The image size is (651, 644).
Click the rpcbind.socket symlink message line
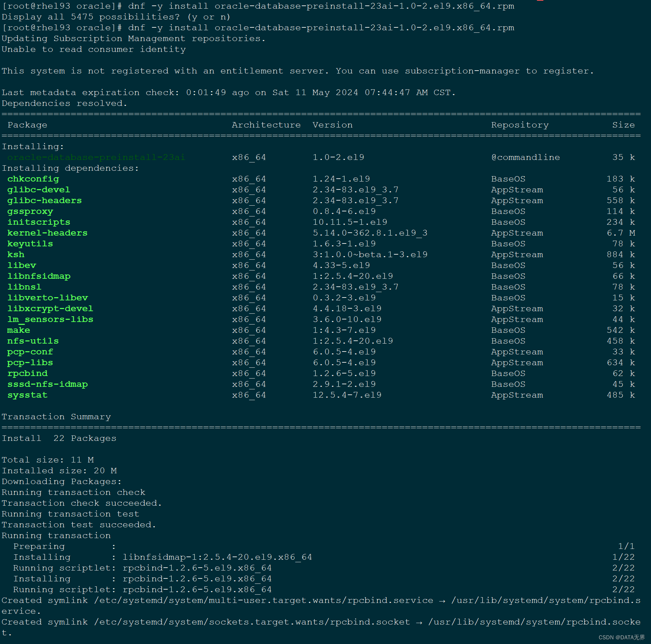(x=321, y=627)
